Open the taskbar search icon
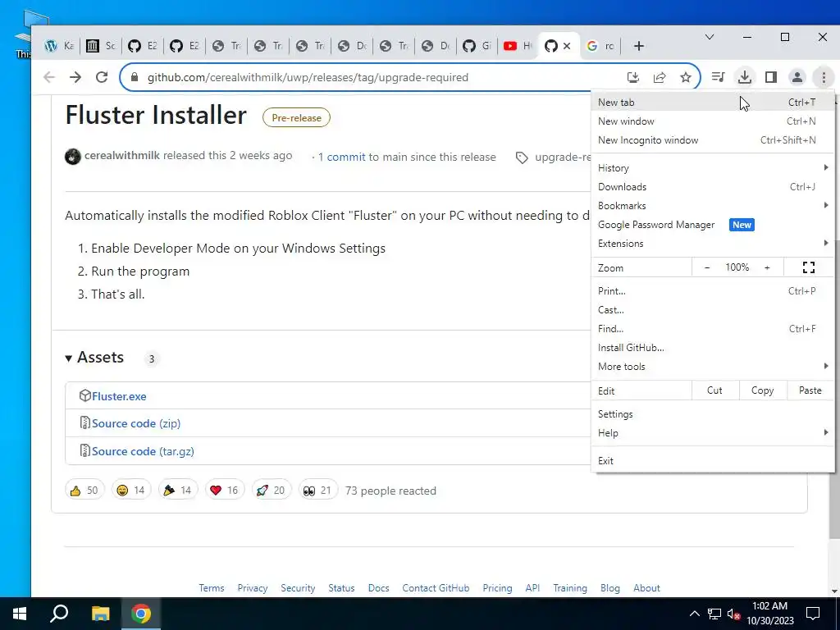The image size is (840, 630). [x=59, y=614]
